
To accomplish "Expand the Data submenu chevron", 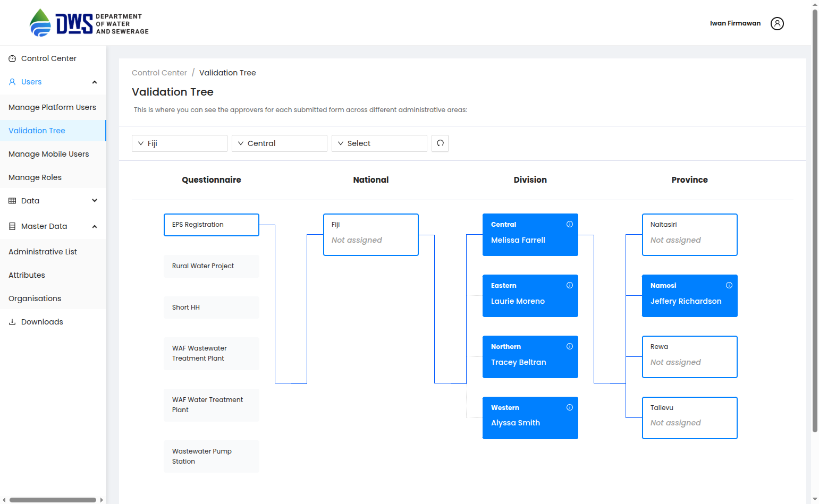I will pos(95,201).
